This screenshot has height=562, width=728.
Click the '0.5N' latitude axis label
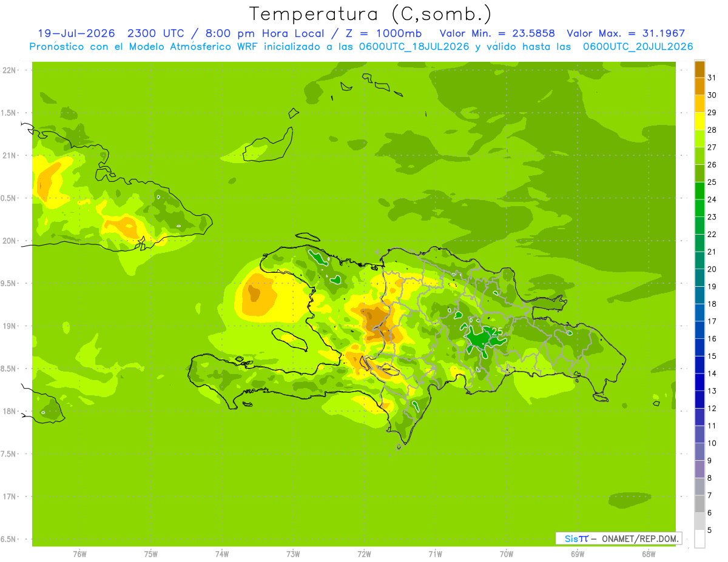tap(9, 198)
